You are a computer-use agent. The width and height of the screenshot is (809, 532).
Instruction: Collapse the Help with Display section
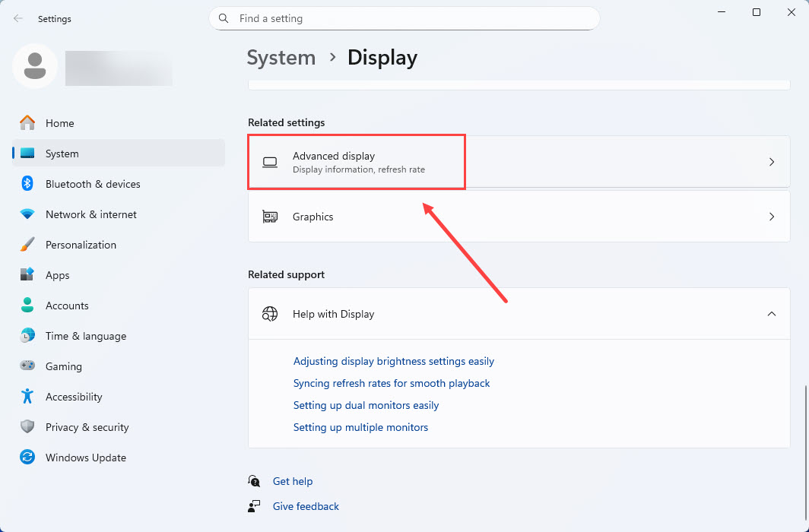771,314
